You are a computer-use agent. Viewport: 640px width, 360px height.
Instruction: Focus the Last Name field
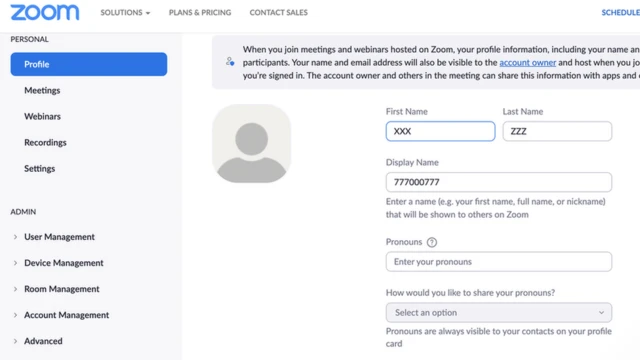click(557, 131)
